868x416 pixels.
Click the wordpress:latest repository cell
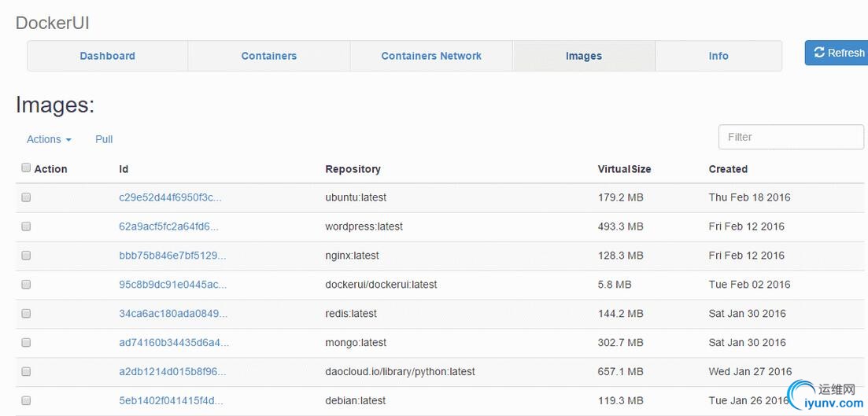(364, 226)
